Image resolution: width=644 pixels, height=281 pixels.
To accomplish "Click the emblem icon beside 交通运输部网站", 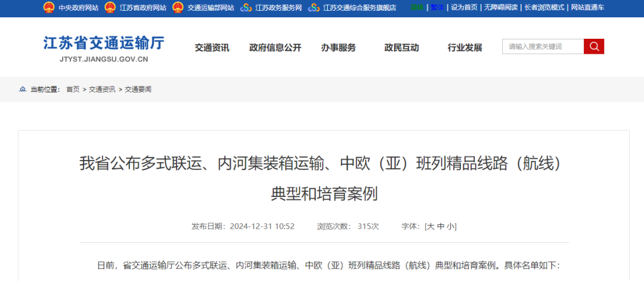I will point(178,8).
